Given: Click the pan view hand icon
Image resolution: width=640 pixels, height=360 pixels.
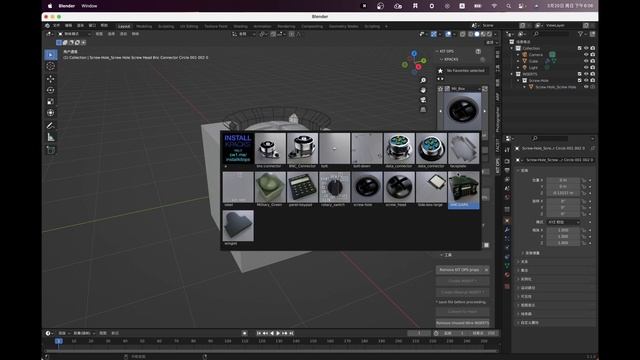Looking at the screenshot, I should [423, 90].
